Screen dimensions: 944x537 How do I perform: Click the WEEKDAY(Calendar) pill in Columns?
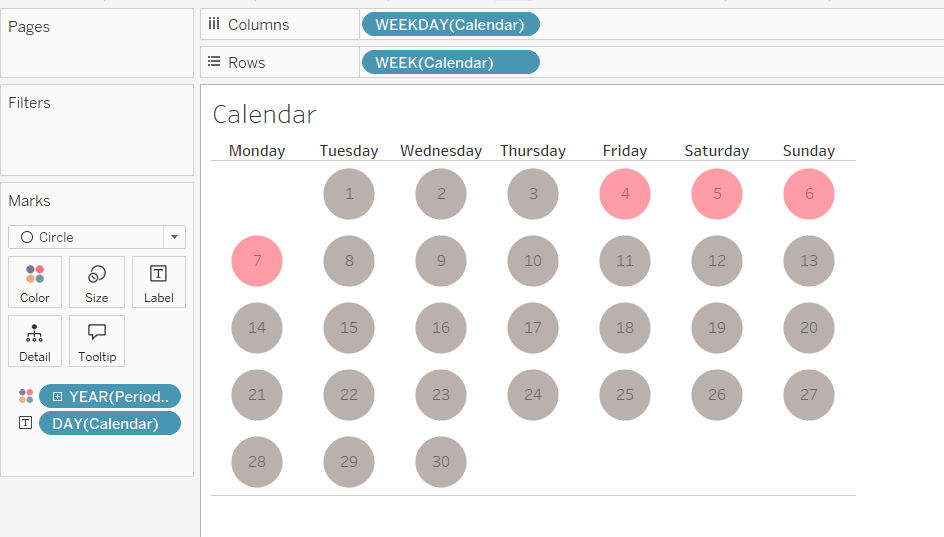coord(449,24)
